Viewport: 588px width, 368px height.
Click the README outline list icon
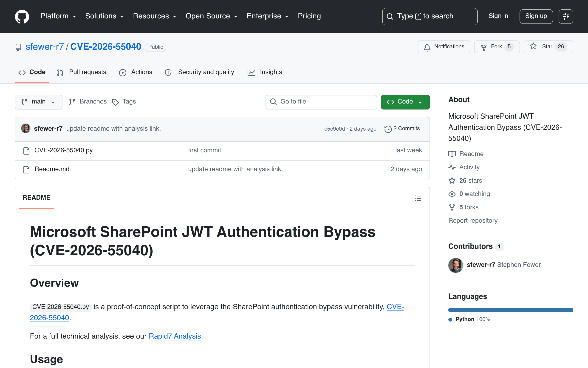point(418,198)
